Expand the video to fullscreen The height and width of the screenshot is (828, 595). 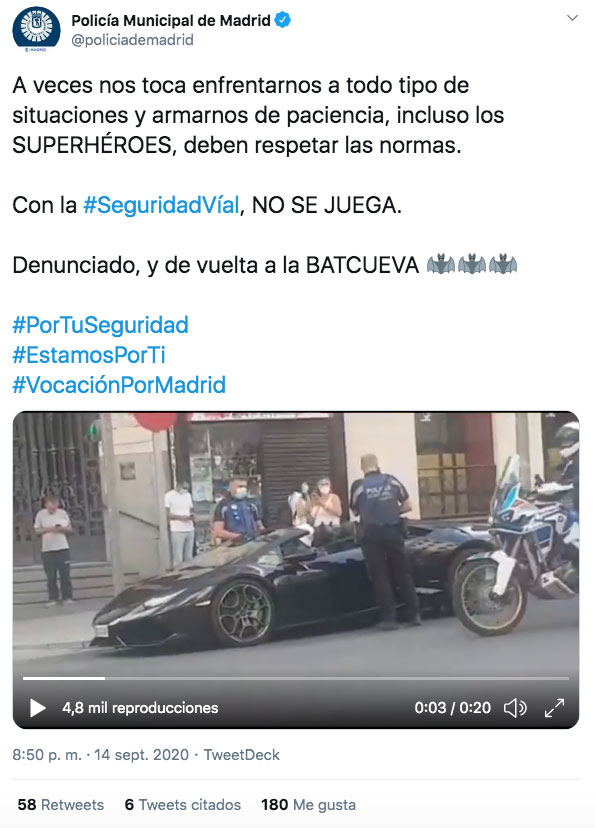click(x=554, y=708)
